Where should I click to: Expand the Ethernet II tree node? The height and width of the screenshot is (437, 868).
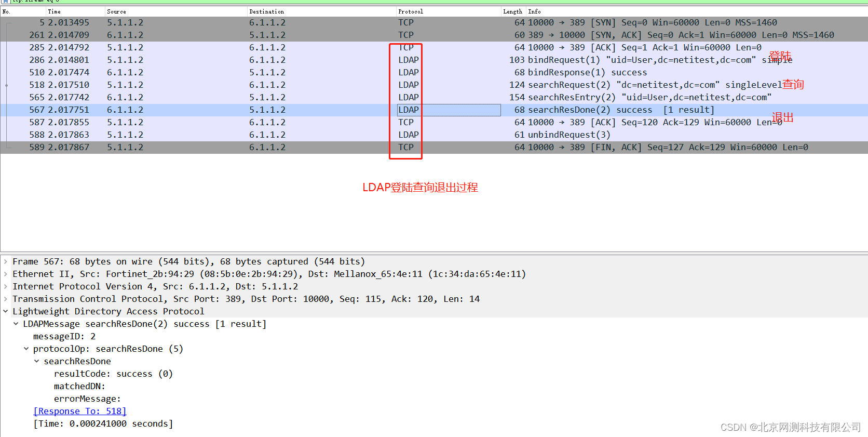coord(6,274)
